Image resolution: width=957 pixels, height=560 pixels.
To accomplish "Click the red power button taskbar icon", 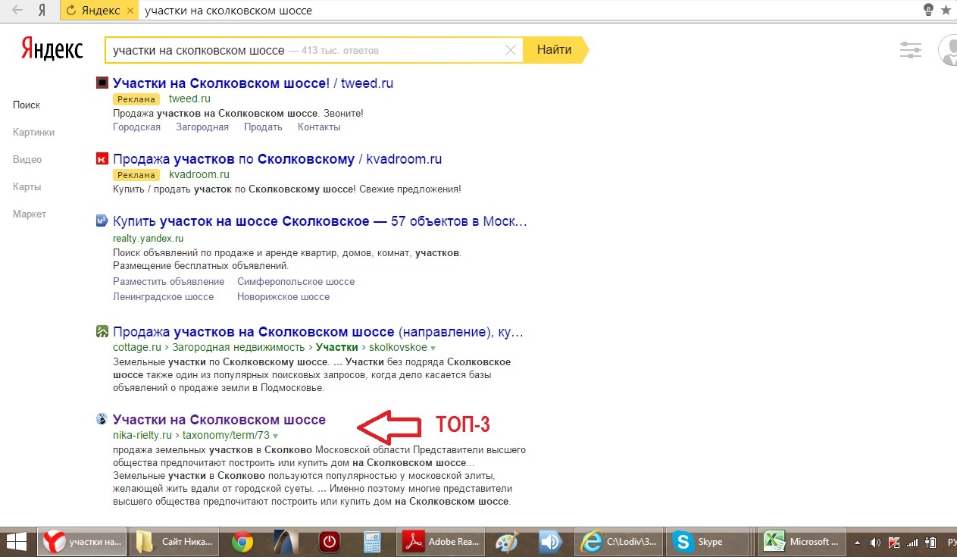I will 329,543.
